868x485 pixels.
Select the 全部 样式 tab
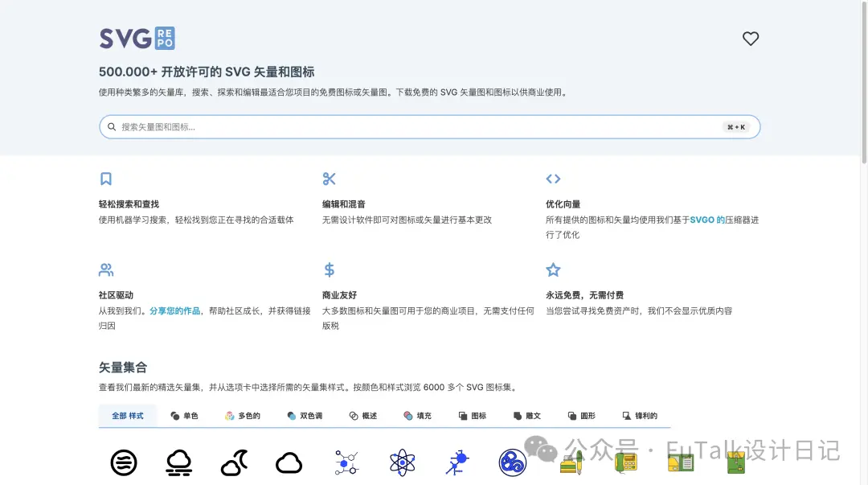(127, 416)
